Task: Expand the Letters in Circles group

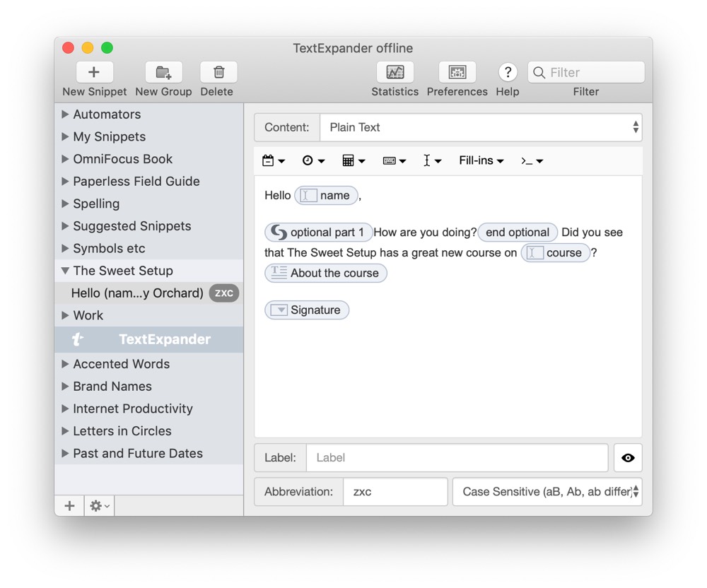Action: pos(65,430)
